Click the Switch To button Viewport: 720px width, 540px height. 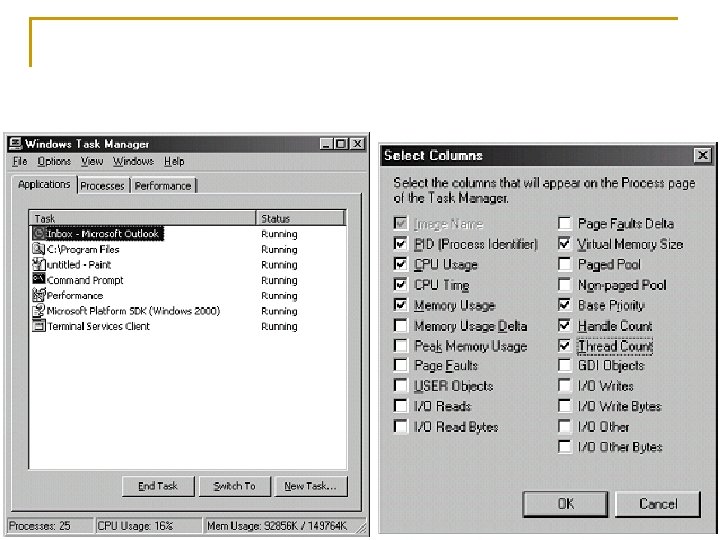click(x=234, y=486)
